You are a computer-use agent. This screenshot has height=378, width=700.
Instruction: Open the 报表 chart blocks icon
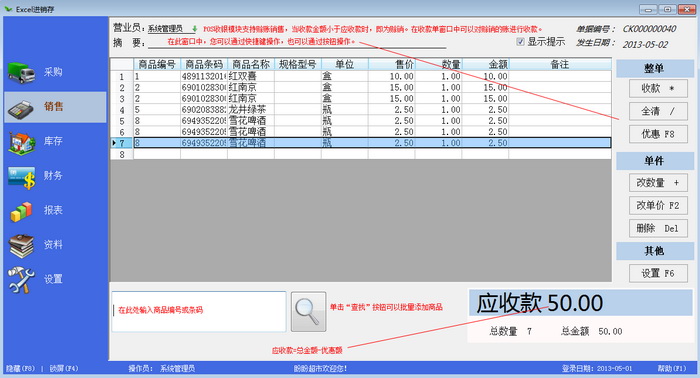click(x=21, y=212)
